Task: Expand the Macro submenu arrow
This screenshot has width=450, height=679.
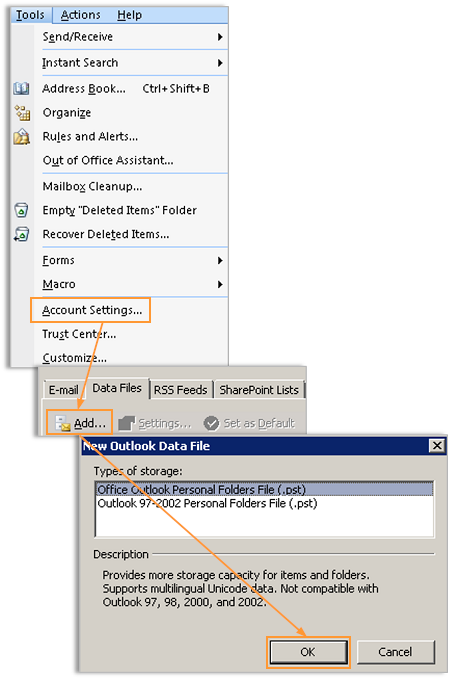Action: pyautogui.click(x=220, y=285)
